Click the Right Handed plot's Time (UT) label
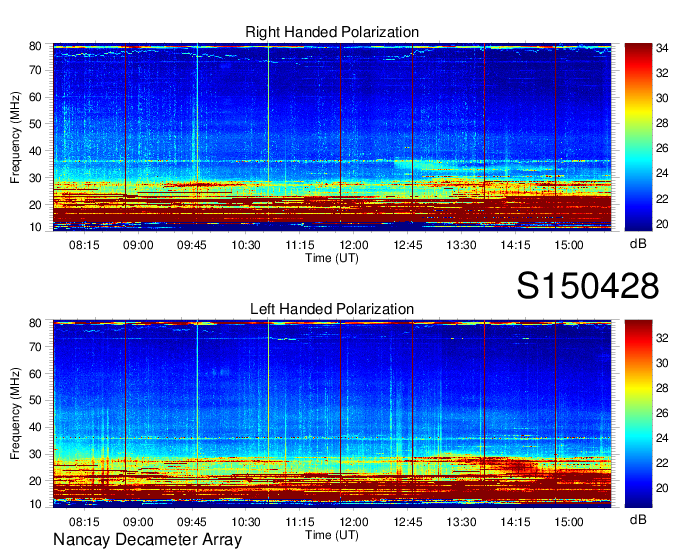 point(332,258)
